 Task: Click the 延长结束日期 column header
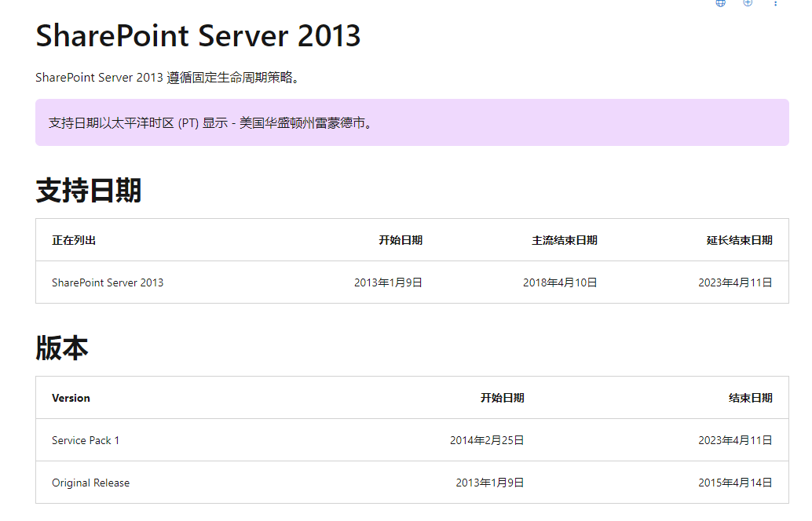739,240
